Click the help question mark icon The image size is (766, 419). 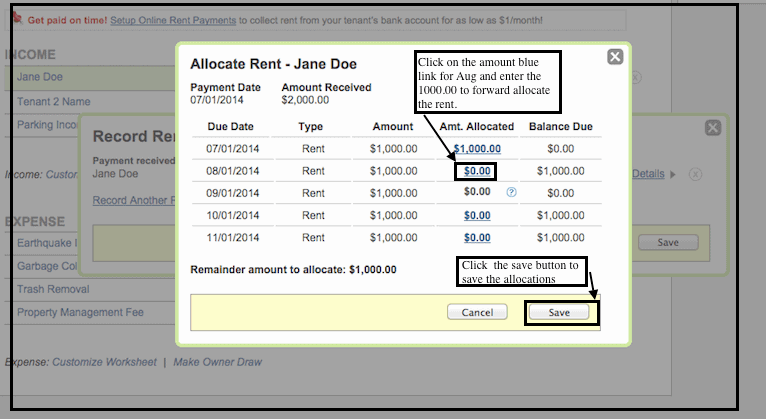pyautogui.click(x=511, y=192)
